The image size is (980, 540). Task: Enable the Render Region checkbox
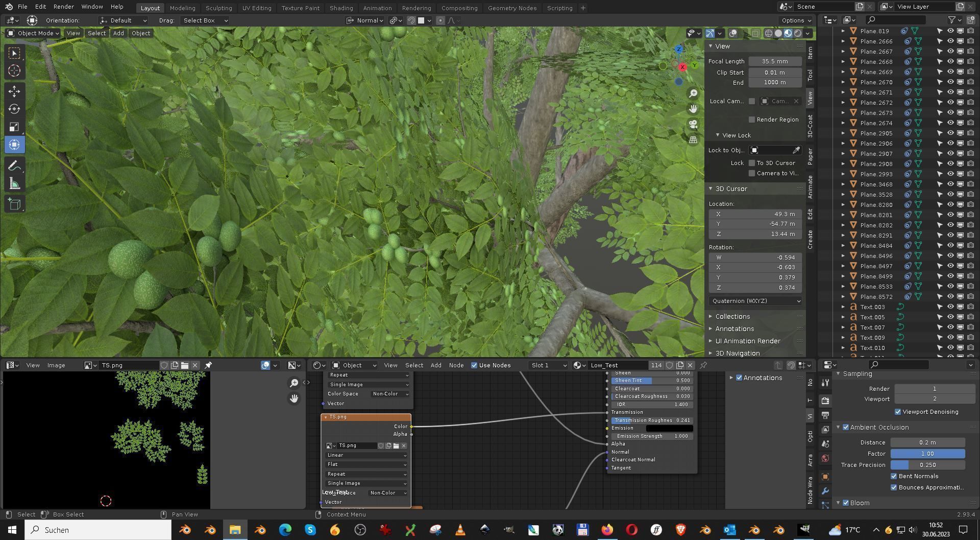tap(752, 120)
